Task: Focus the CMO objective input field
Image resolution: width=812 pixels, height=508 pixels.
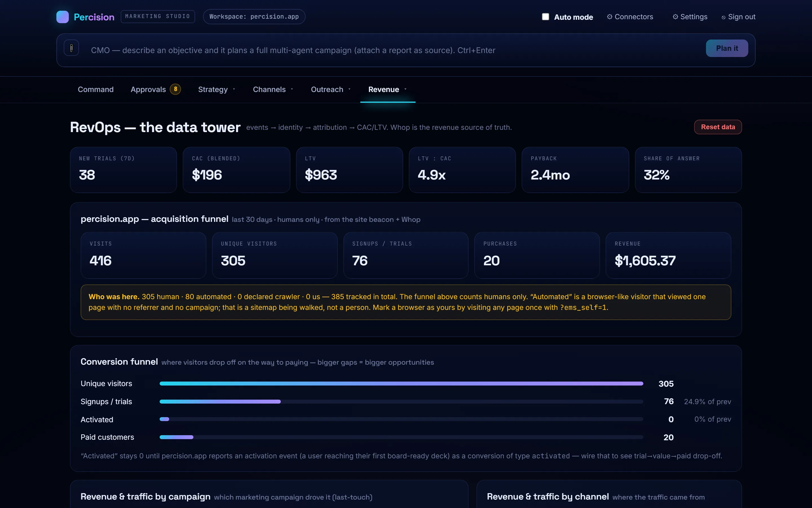Action: click(392, 50)
